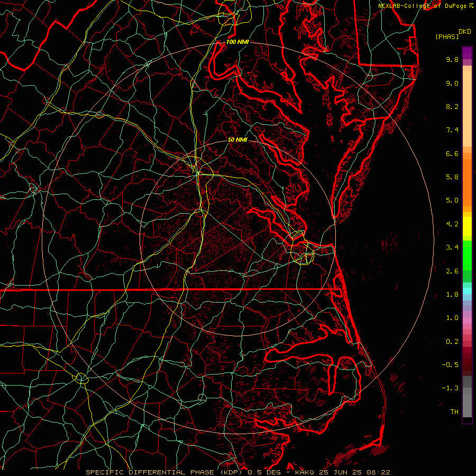This screenshot has width=476, height=476.
Task: Click the 0.5 DEG elevation text
Action: [x=264, y=472]
